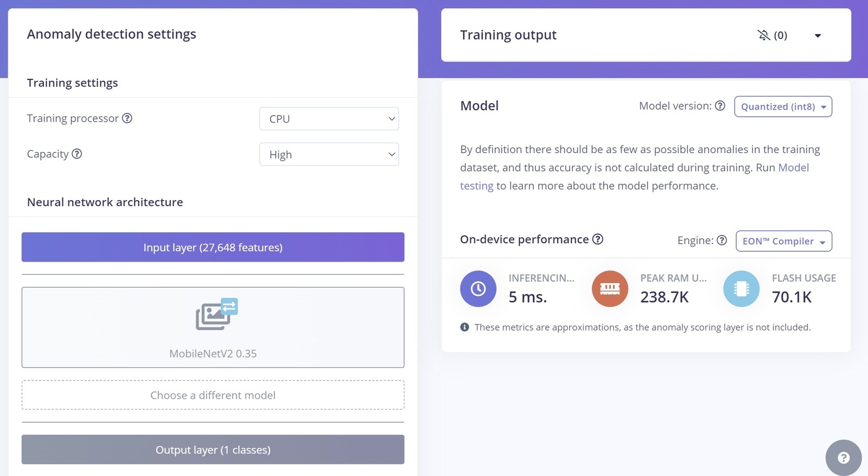Open the floating help button
Screen dimensions: 868x476
tap(844, 458)
